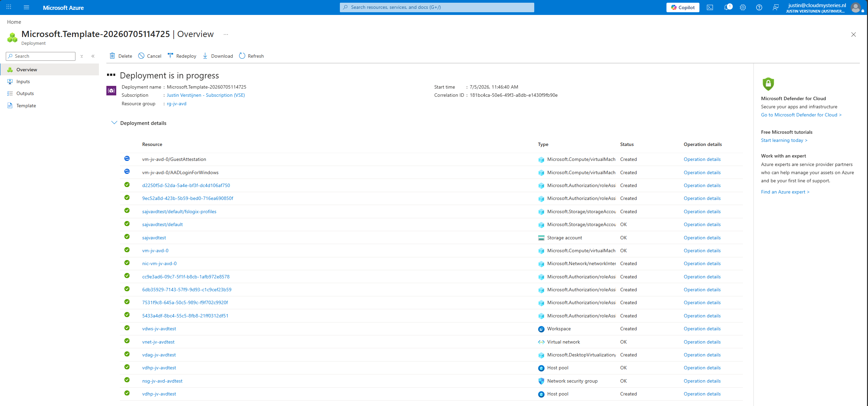The height and width of the screenshot is (406, 868).
Task: Delete the deployment
Action: [121, 56]
